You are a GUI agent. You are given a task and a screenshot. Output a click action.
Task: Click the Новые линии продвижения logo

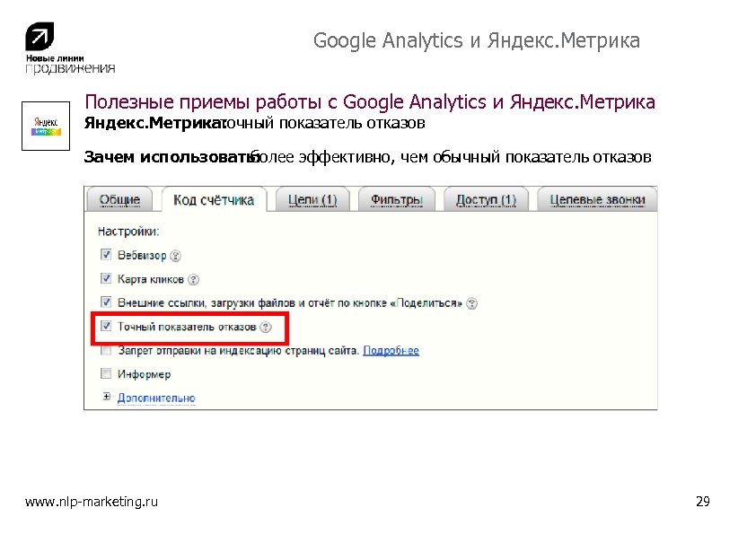tap(69, 48)
